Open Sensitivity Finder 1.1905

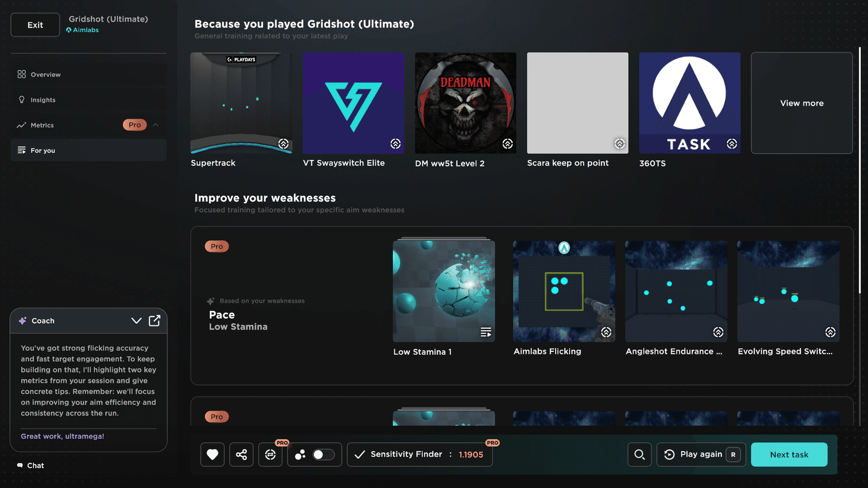pos(420,454)
